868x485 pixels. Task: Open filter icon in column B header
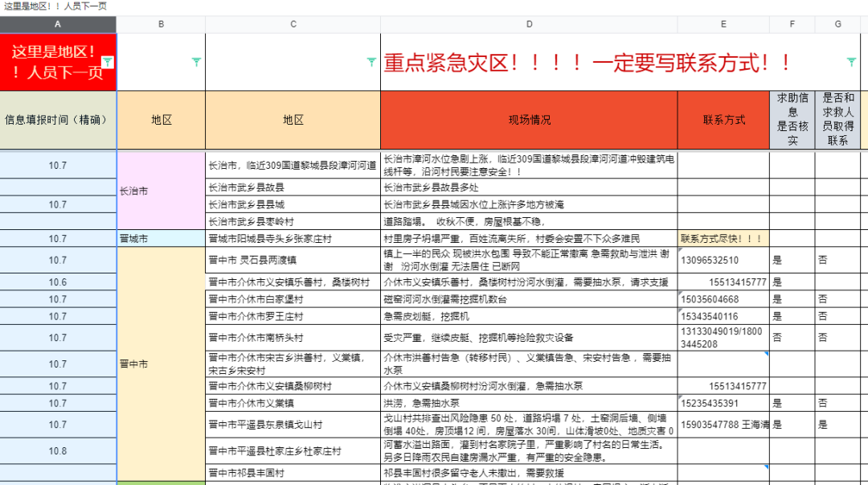(x=196, y=61)
